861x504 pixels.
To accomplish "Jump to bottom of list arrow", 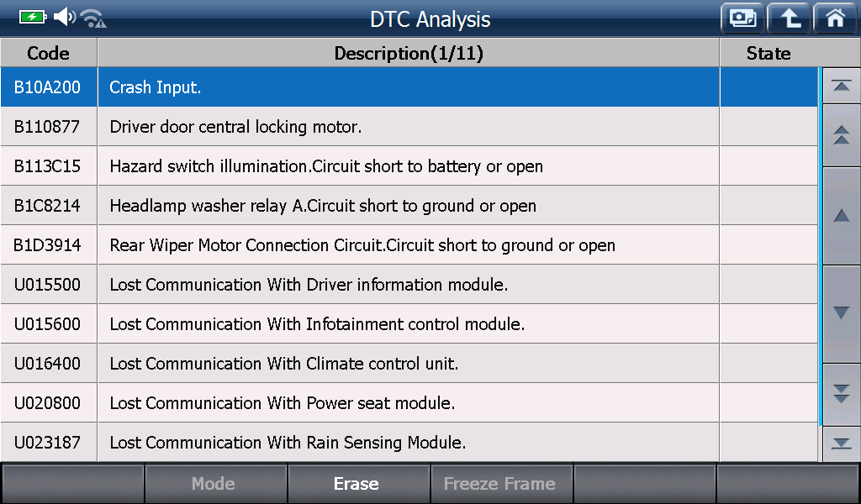I will coord(841,444).
